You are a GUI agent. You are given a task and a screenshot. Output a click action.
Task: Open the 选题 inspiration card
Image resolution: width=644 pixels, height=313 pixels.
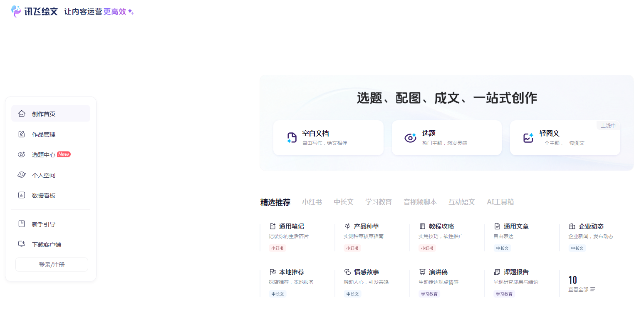click(446, 137)
